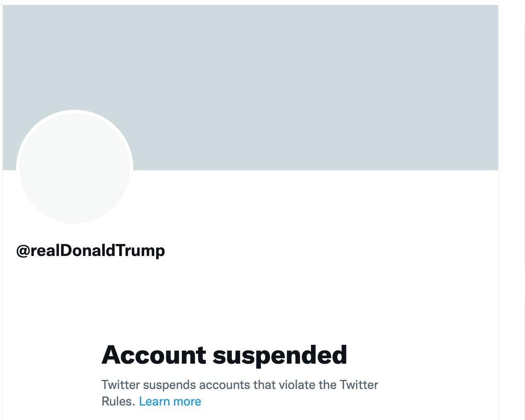The width and height of the screenshot is (525, 420).
Task: Select the @realDonaldTrump handle text
Action: pyautogui.click(x=91, y=250)
